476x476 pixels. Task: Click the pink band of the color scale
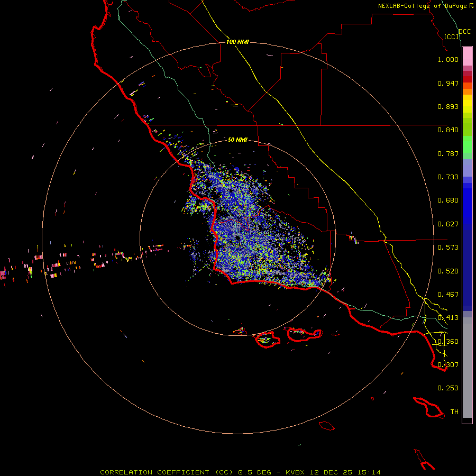[467, 57]
